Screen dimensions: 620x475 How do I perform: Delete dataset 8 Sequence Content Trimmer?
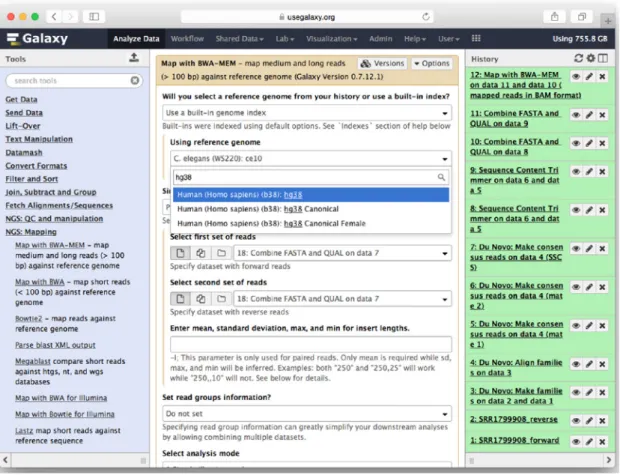602,210
